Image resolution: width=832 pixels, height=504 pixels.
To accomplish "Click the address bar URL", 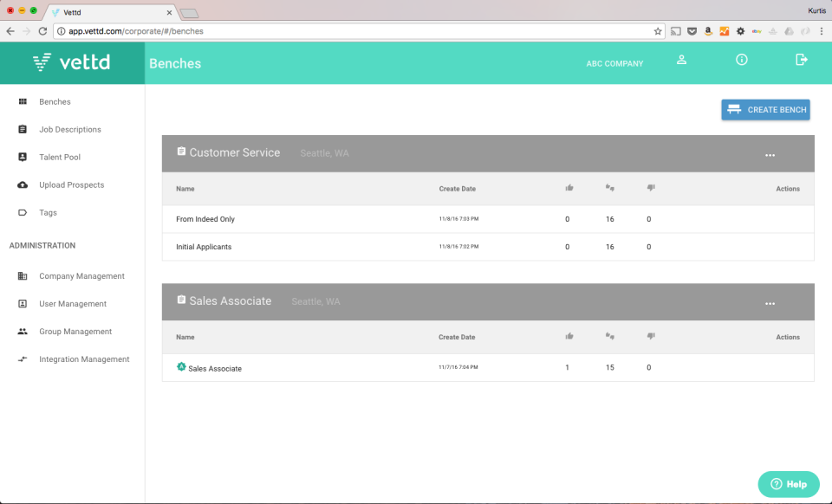I will click(136, 31).
